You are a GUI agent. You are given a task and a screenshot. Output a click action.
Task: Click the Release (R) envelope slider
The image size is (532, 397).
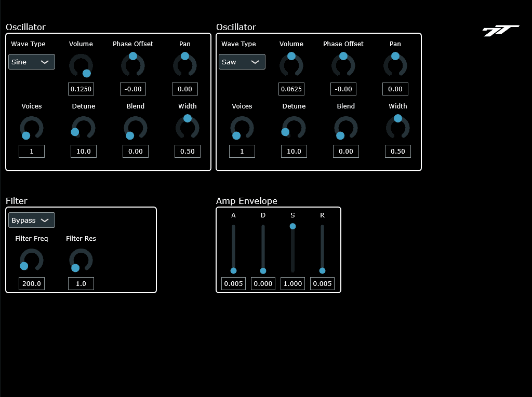point(322,249)
